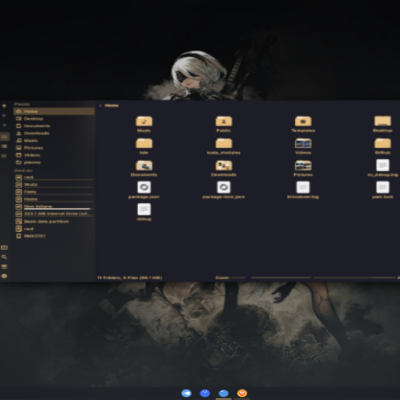The height and width of the screenshot is (400, 400).
Task: Switch to icons view mode
Action: (x=4, y=137)
